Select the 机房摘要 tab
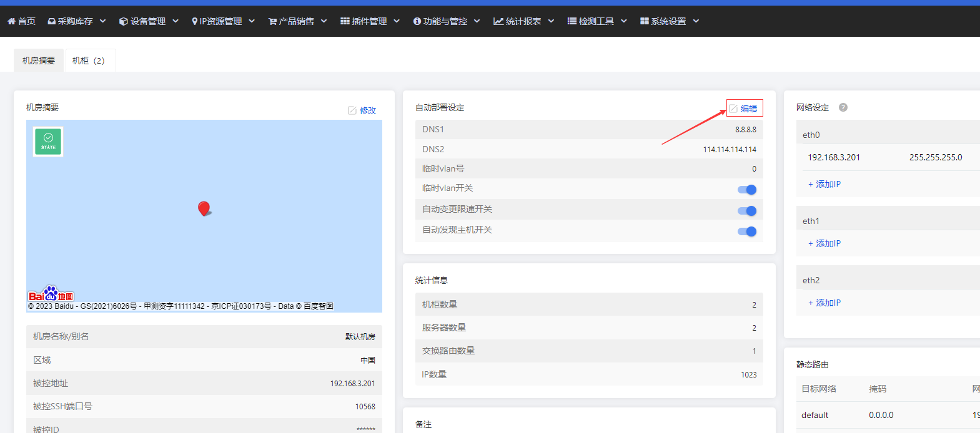Screen dimensions: 980x433 39,61
